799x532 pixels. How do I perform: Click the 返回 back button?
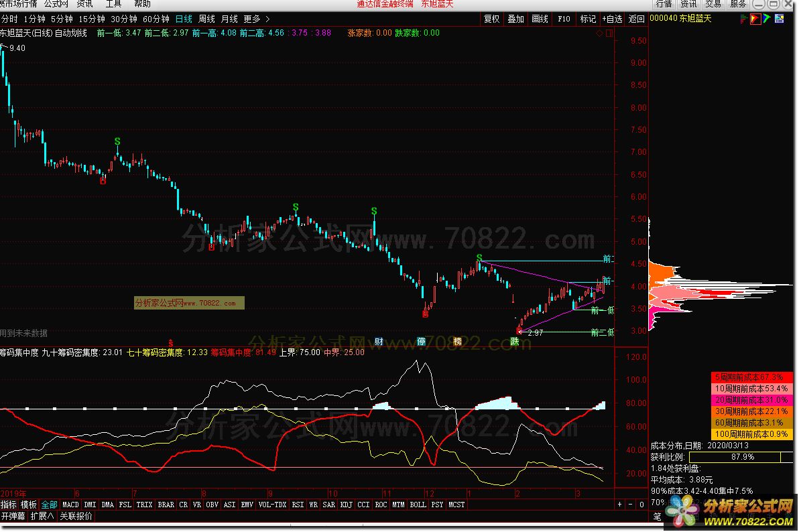(x=636, y=19)
